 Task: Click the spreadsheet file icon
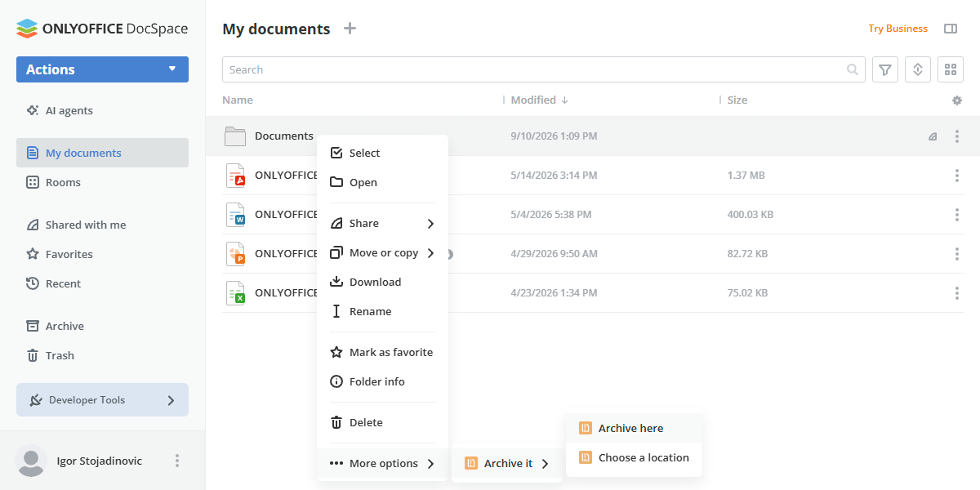[235, 293]
